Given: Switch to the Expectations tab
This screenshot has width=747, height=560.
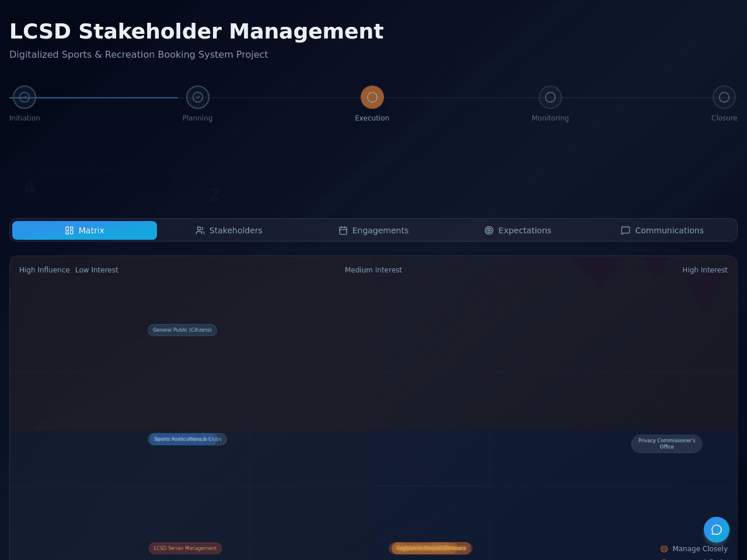Looking at the screenshot, I should click(x=518, y=230).
